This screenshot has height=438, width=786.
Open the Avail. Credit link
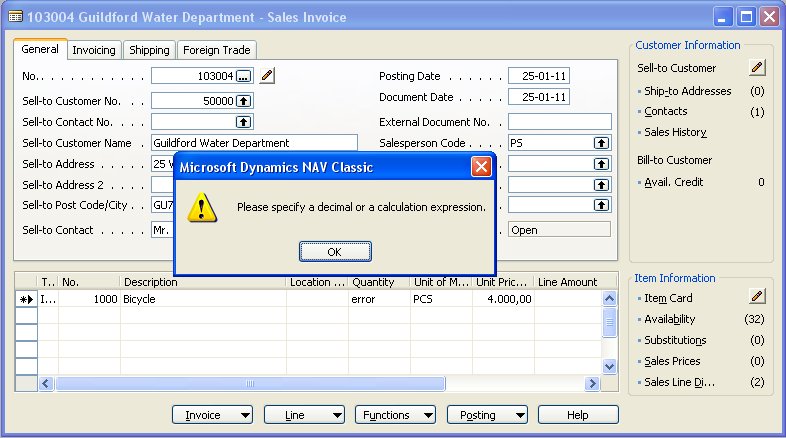click(x=674, y=182)
